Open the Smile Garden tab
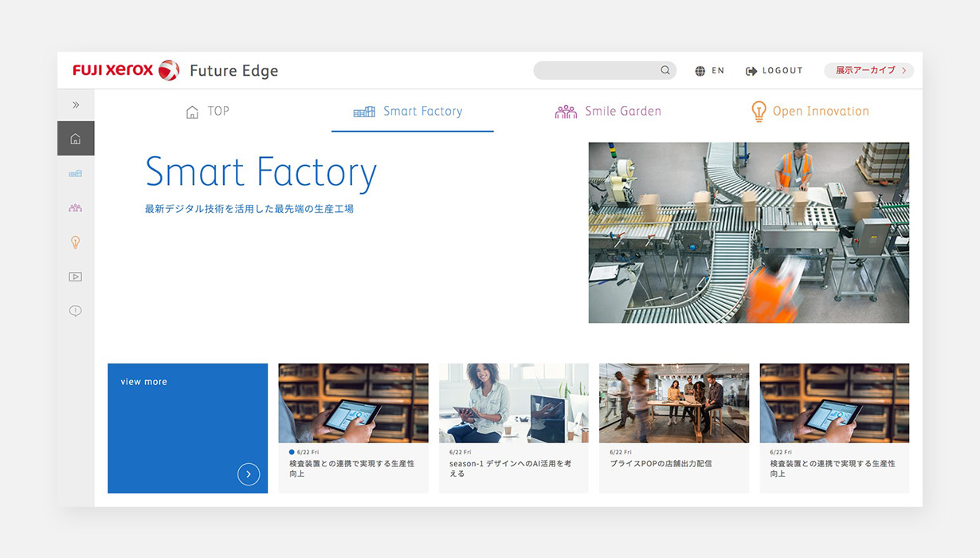The height and width of the screenshot is (558, 980). 608,112
